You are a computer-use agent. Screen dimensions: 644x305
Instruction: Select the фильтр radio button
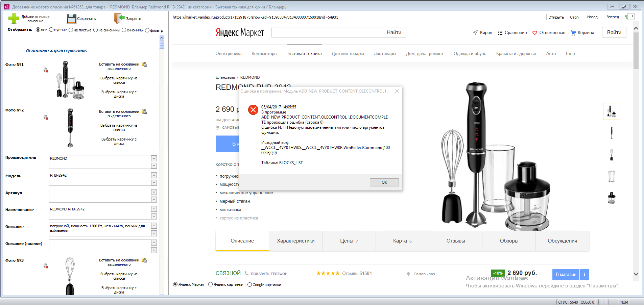point(147,30)
